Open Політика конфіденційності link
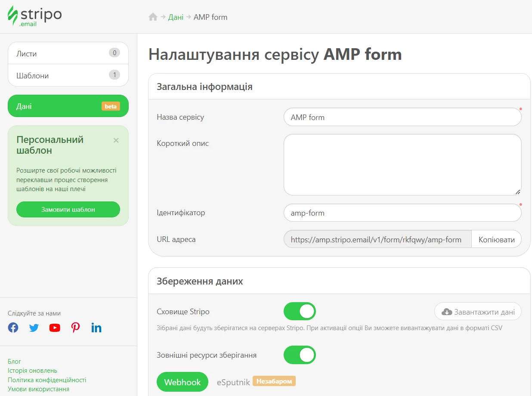This screenshot has width=532, height=396. click(x=47, y=380)
